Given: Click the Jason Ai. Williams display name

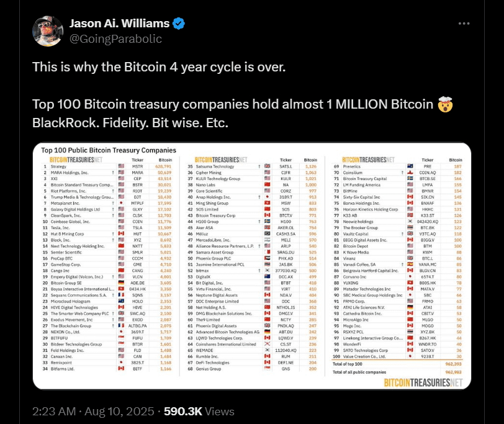Looking at the screenshot, I should tap(118, 24).
